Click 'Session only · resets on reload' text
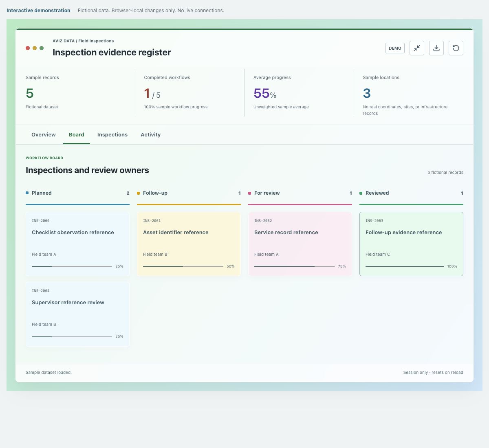The width and height of the screenshot is (489, 448). (433, 373)
